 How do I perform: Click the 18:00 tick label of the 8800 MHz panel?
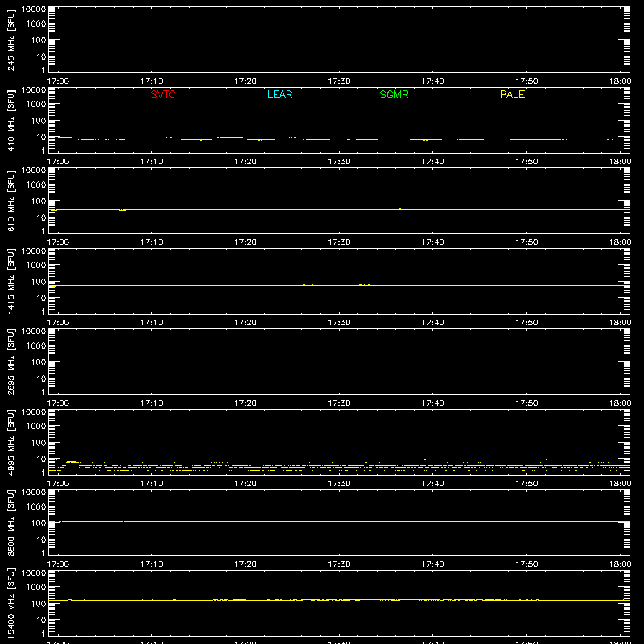click(x=620, y=564)
